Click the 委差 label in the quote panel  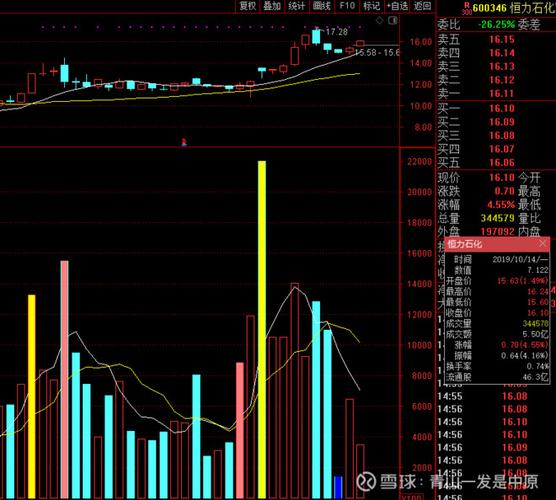tap(529, 24)
